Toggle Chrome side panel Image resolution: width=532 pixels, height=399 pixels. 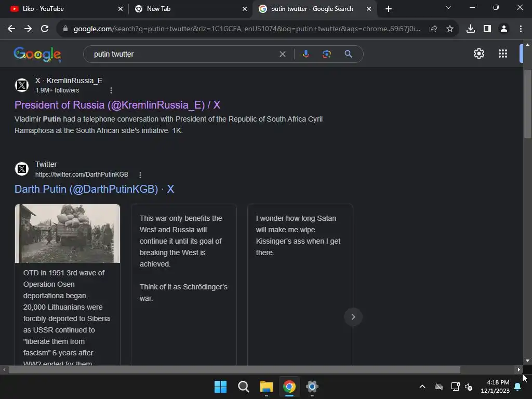tap(487, 29)
